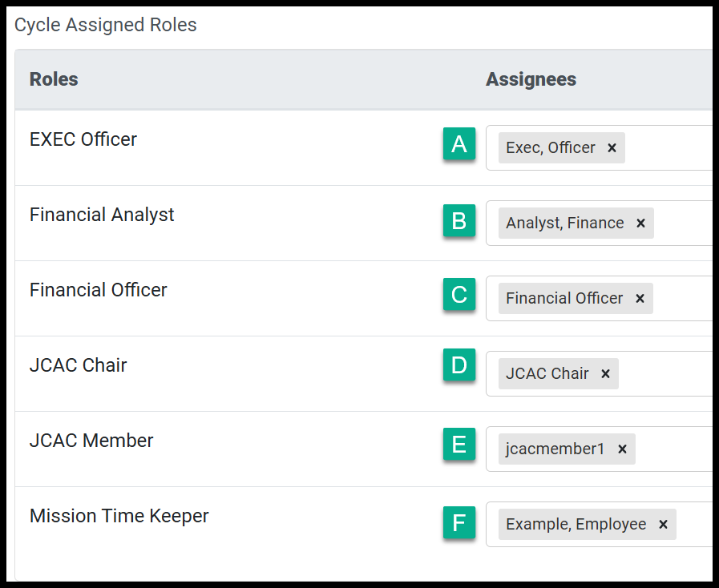Image resolution: width=719 pixels, height=588 pixels.
Task: Remove the jcacmember1 assignee tag
Action: pos(622,449)
